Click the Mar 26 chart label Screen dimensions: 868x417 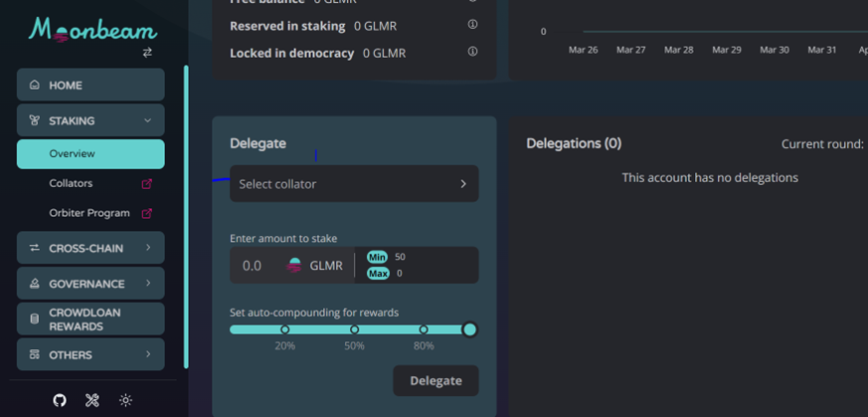[x=584, y=50]
